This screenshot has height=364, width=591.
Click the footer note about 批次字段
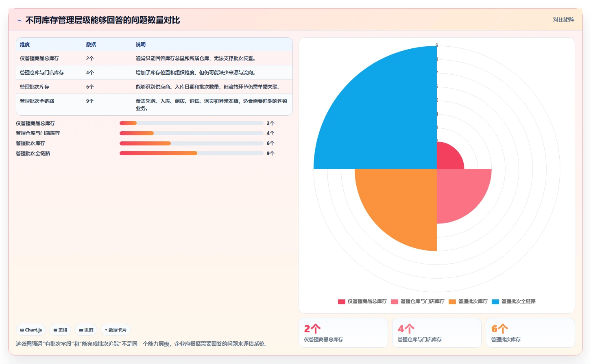[142, 344]
